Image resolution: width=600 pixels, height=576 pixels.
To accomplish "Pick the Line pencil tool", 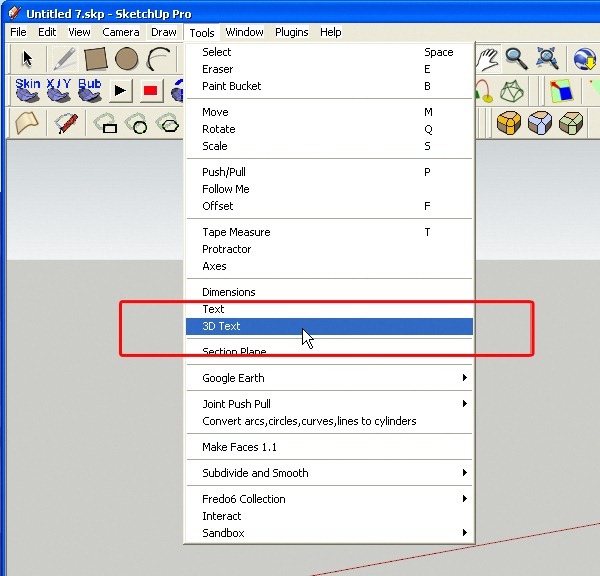I will pos(64,59).
